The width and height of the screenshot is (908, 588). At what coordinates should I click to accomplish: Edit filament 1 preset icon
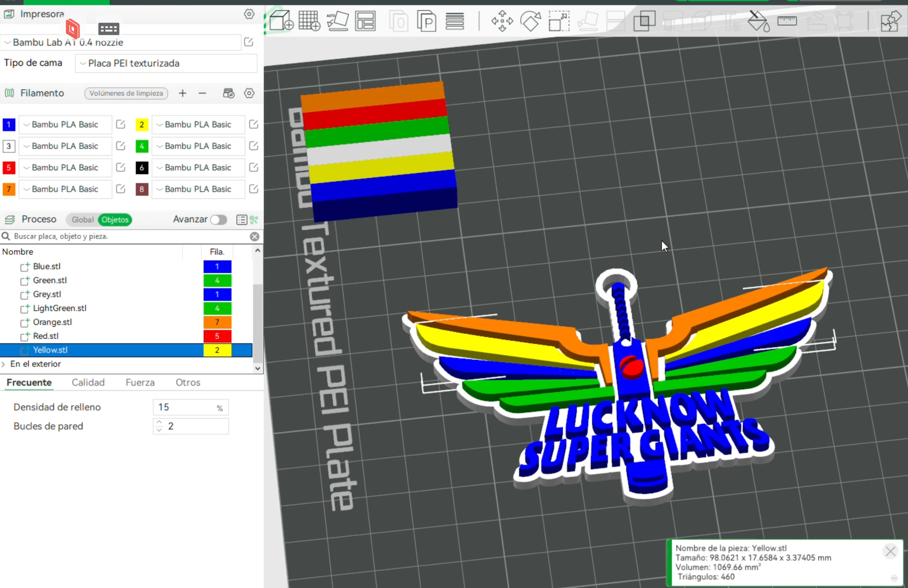(x=121, y=124)
